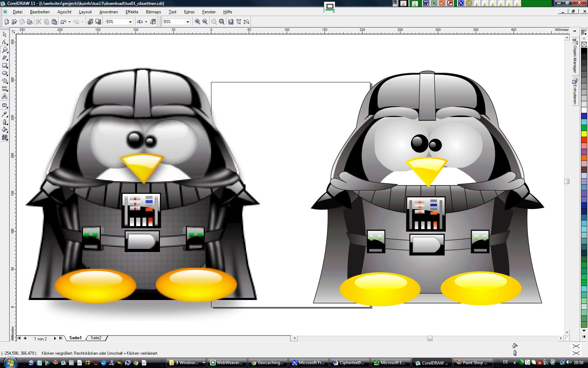This screenshot has width=588, height=368.
Task: Open the zoom toolbar 93% dropdown
Action: (188, 22)
